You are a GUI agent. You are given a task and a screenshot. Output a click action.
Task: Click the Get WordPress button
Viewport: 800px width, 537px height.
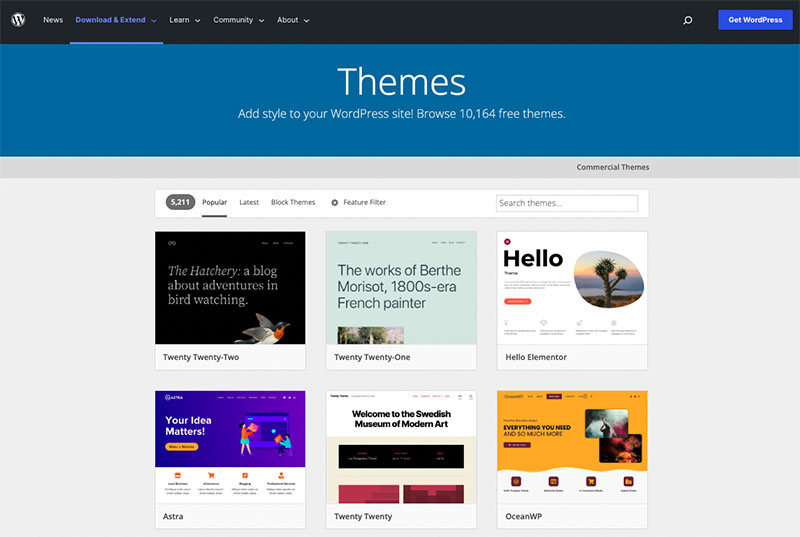[x=755, y=20]
